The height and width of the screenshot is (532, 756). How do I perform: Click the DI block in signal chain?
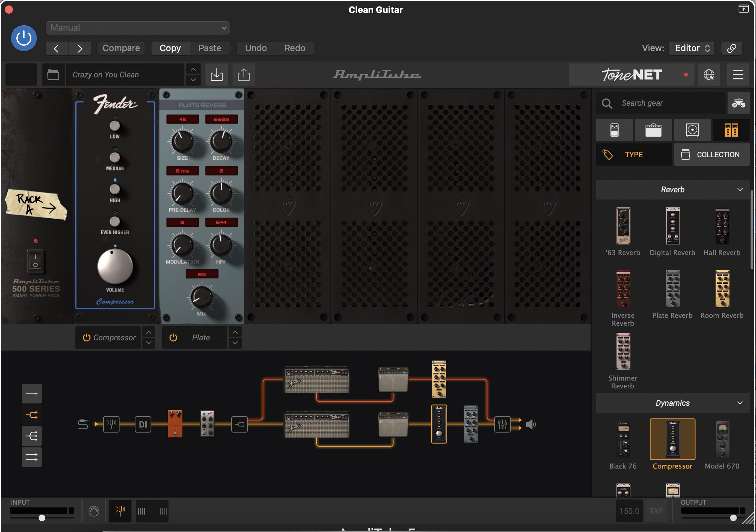click(x=143, y=424)
